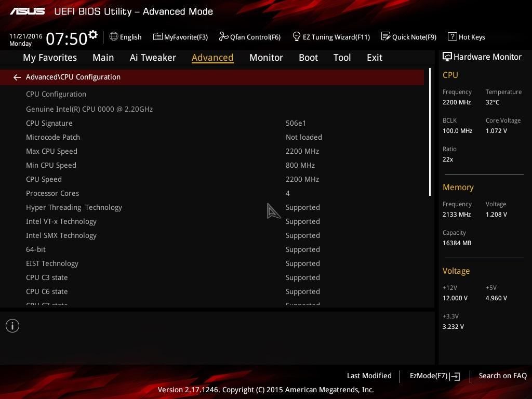Click the settings list vertical scrollbar

tap(430, 132)
